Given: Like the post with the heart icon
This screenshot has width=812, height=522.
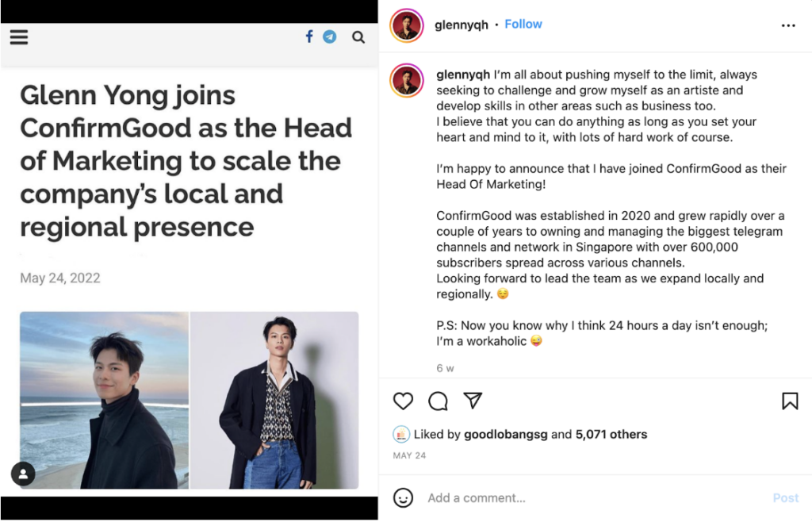Looking at the screenshot, I should (403, 401).
